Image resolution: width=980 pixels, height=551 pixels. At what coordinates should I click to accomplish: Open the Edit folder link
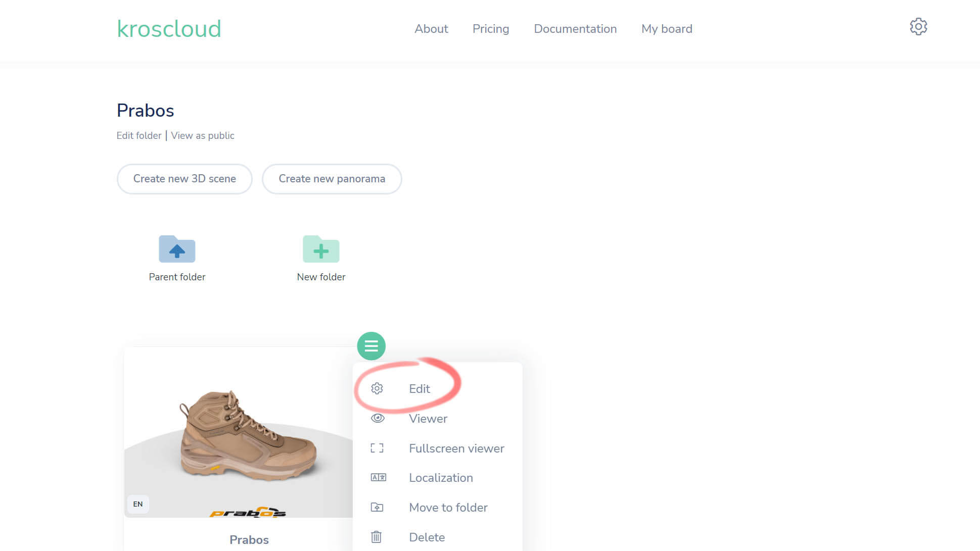tap(139, 135)
